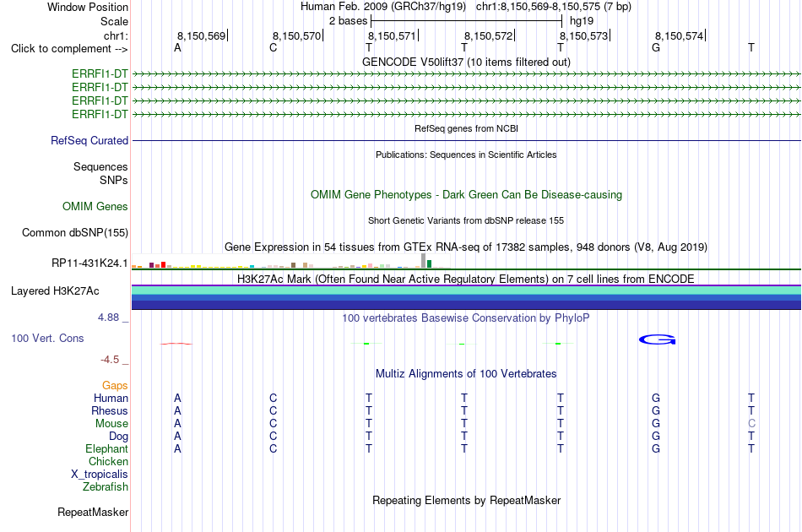The image size is (802, 532).
Task: Click the -4.5 lower conservation axis value
Action: pos(110,360)
